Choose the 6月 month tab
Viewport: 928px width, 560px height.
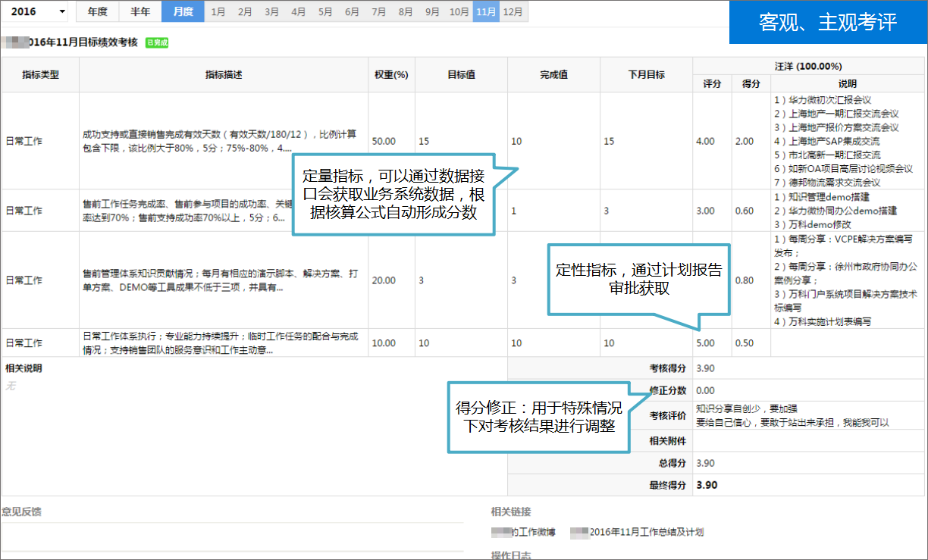click(x=352, y=11)
